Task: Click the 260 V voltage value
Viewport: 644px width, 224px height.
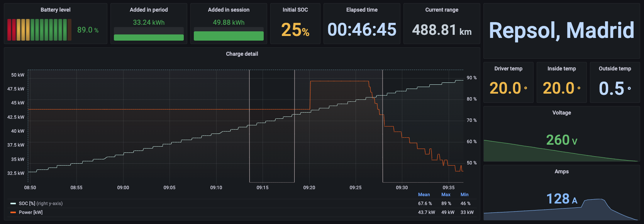Action: (561, 140)
